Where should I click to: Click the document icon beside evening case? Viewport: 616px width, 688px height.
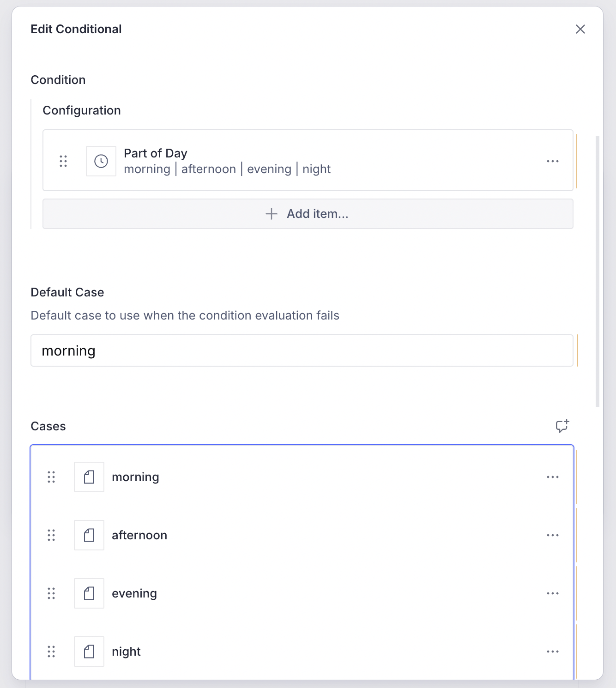(89, 593)
